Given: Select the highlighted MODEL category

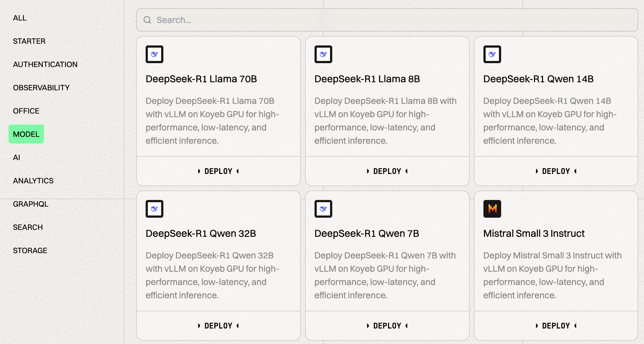Looking at the screenshot, I should click(26, 134).
